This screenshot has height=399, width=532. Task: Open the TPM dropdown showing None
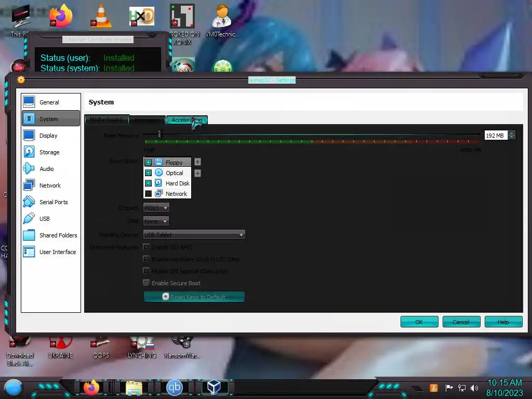point(156,221)
